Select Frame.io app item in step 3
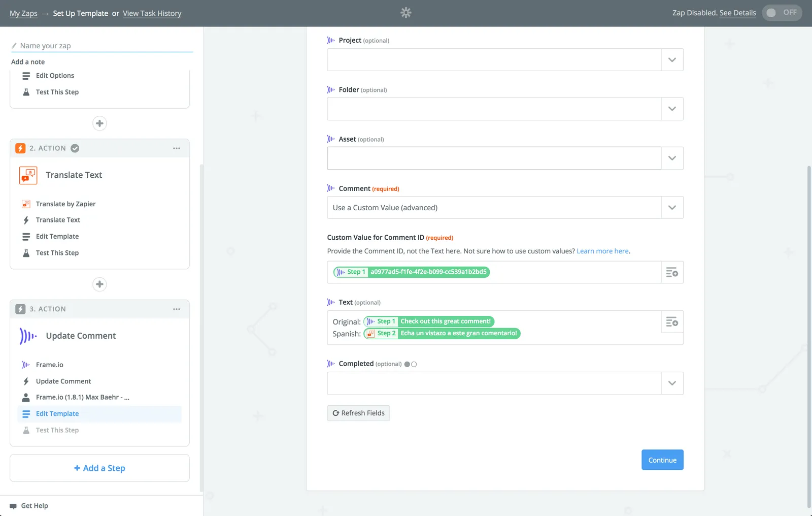This screenshot has width=812, height=516. tap(50, 365)
